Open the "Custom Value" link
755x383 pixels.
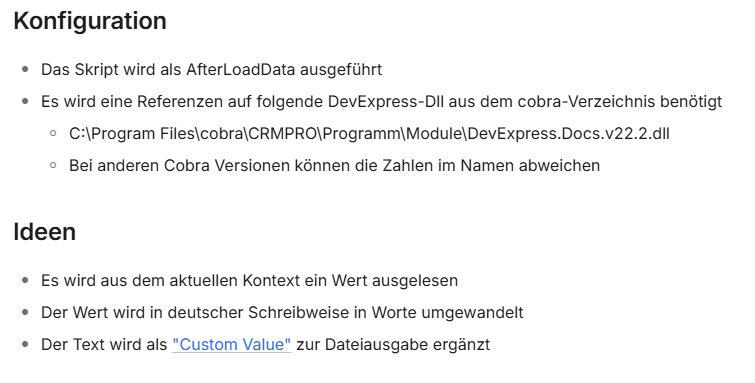(x=232, y=344)
